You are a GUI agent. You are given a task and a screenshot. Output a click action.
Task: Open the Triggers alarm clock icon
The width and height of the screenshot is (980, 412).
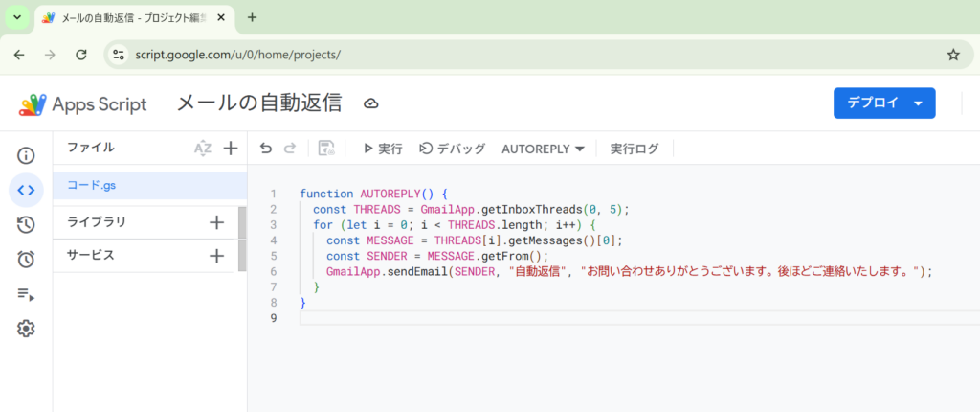(26, 260)
